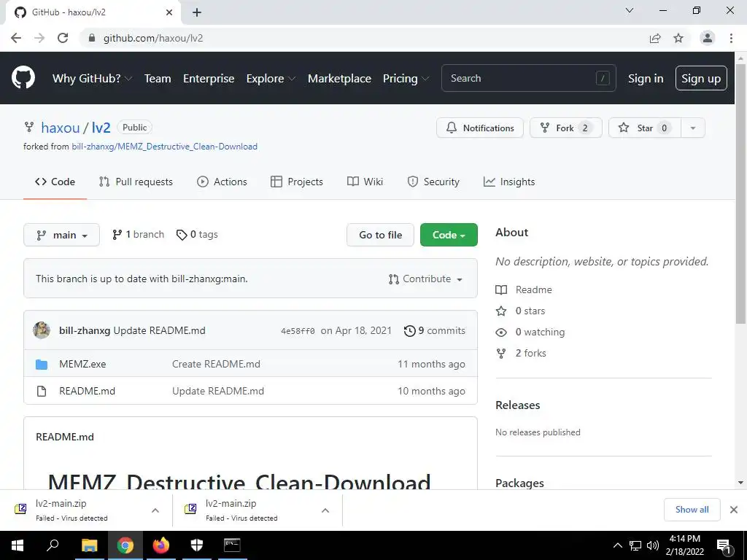The height and width of the screenshot is (560, 747).
Task: Open options for second lv2-main.zip download
Action: pyautogui.click(x=325, y=510)
